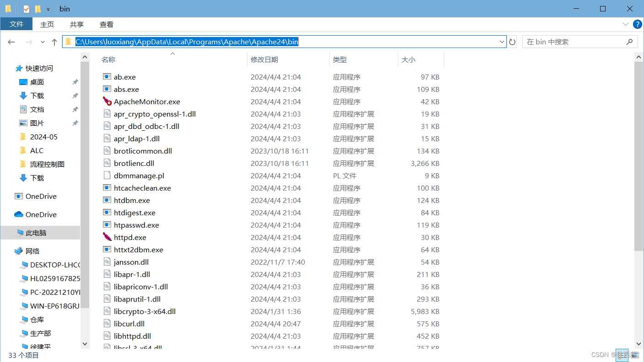The height and width of the screenshot is (362, 644).
Task: Open the ALC folder in sidebar
Action: click(37, 150)
